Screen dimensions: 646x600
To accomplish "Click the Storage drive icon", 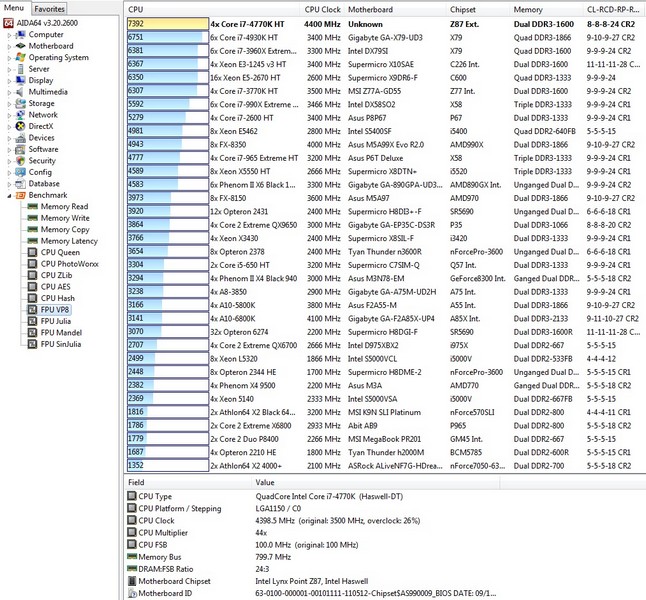I will click(x=21, y=103).
